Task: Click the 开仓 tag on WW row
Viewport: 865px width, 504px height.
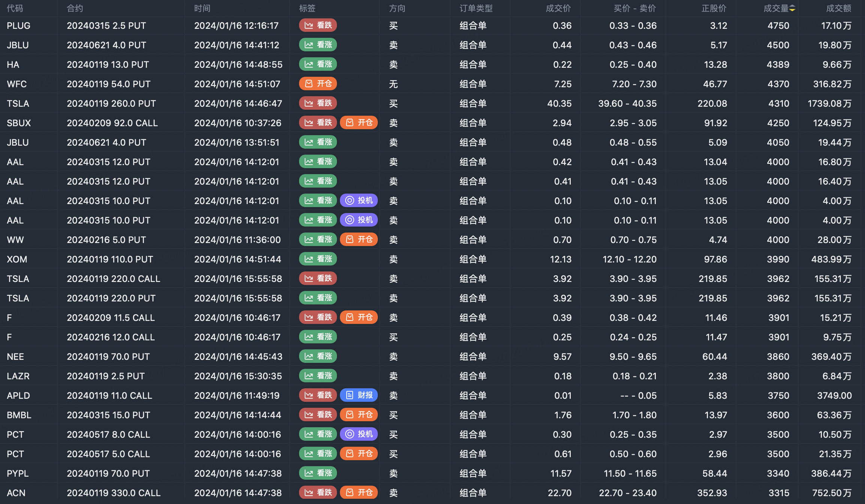Action: pos(359,240)
